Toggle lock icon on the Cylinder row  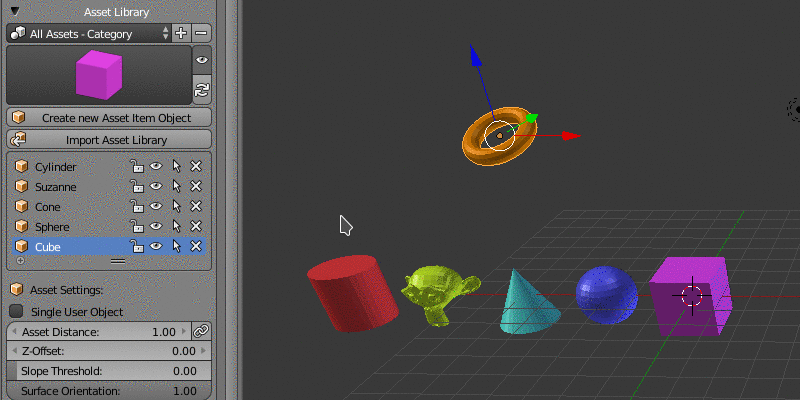(137, 166)
